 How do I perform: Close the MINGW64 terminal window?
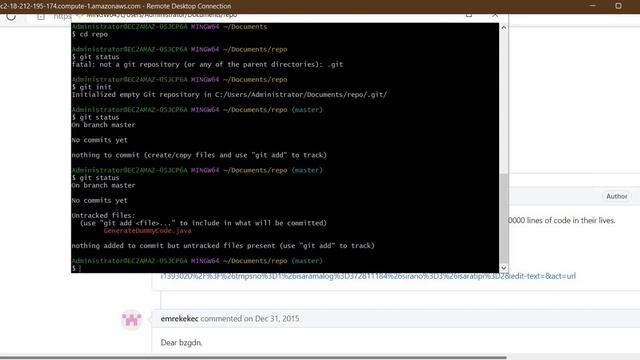click(x=495, y=16)
